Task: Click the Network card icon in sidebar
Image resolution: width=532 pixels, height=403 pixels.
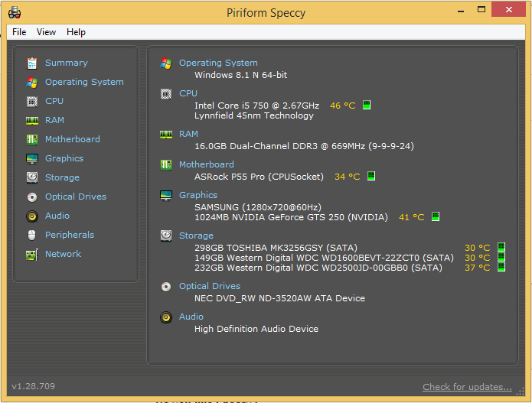Action: (x=32, y=255)
